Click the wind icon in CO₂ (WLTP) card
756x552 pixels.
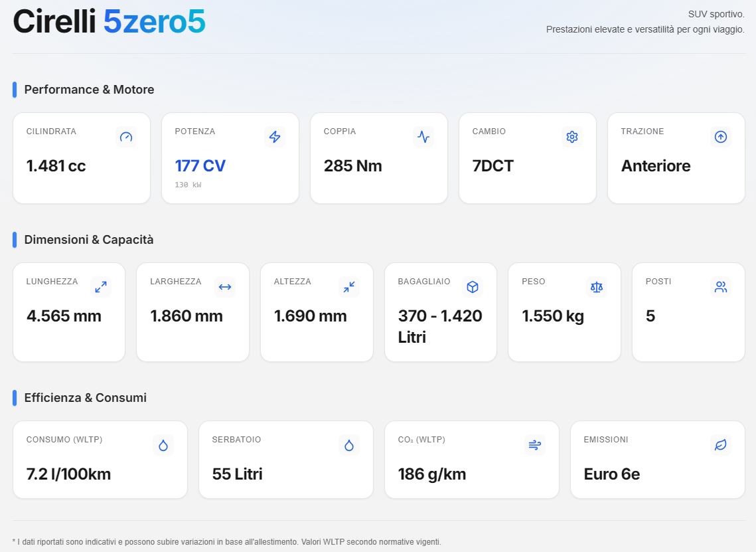point(535,445)
